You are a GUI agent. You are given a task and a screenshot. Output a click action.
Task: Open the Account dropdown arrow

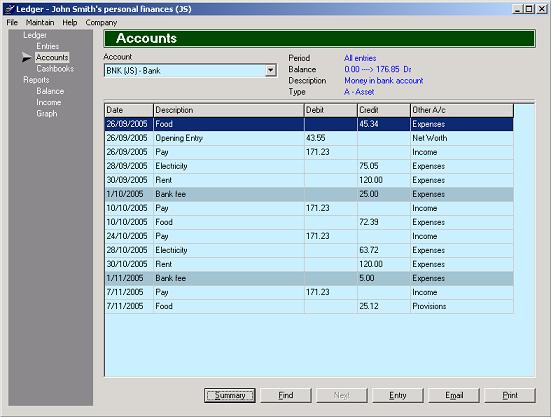(x=270, y=71)
